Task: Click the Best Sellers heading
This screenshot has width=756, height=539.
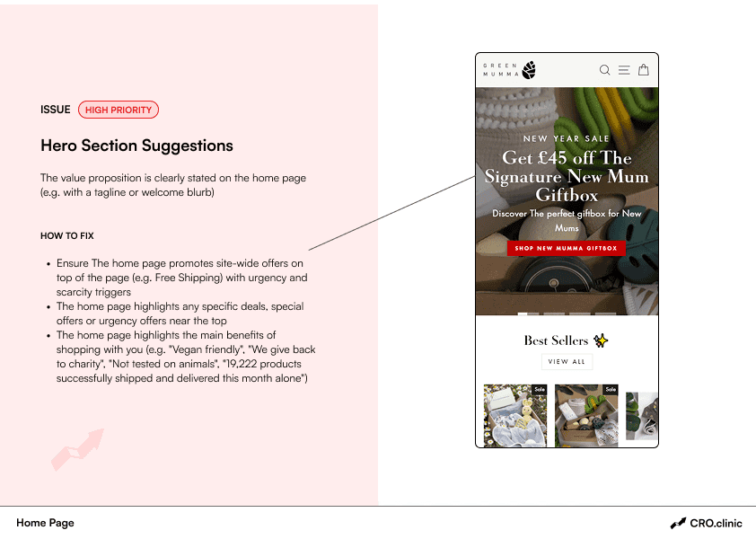Action: tap(556, 340)
